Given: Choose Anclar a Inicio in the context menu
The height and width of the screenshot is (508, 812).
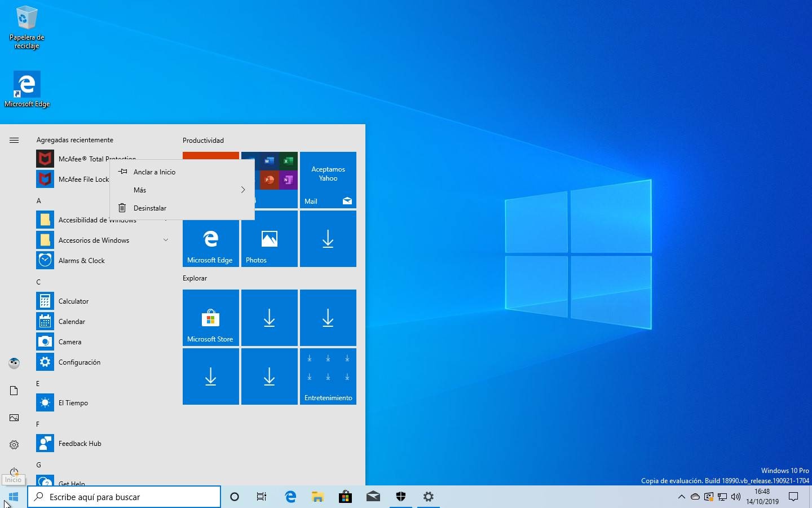Looking at the screenshot, I should (x=182, y=172).
